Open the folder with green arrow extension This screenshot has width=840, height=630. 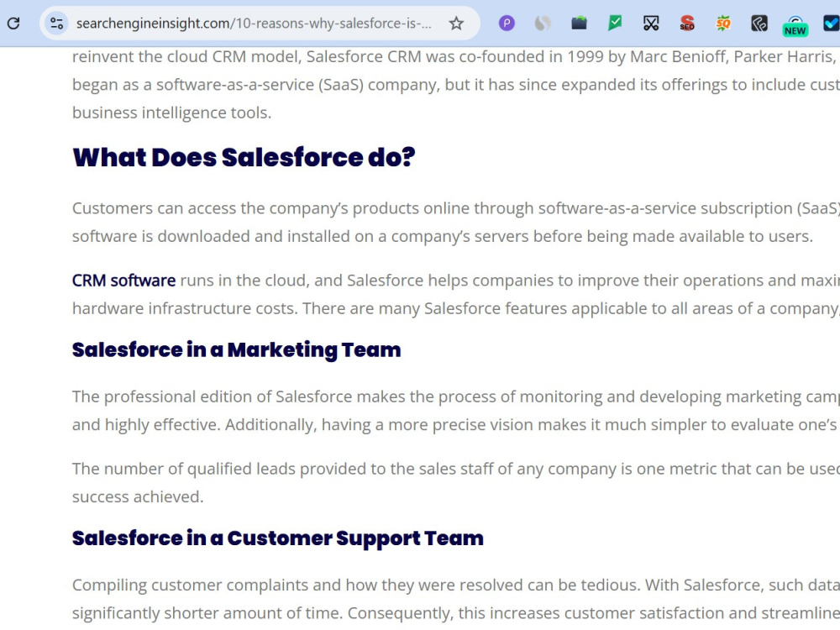coord(579,23)
